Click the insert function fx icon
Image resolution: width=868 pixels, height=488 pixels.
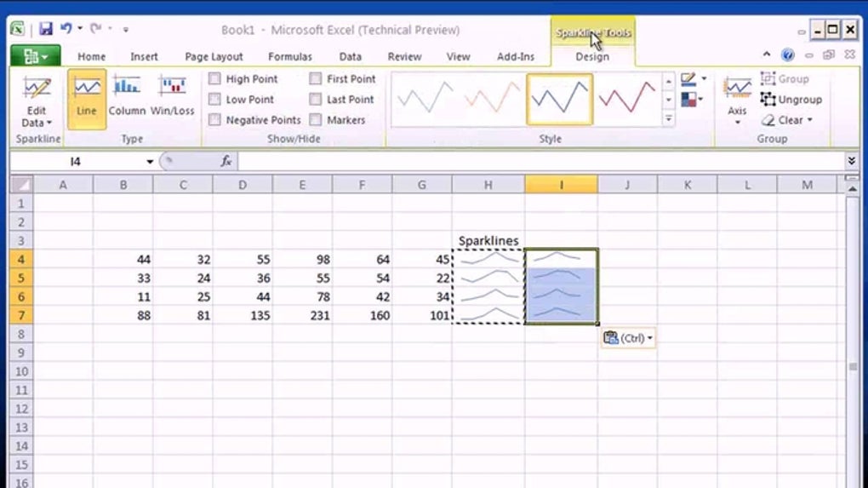point(226,161)
